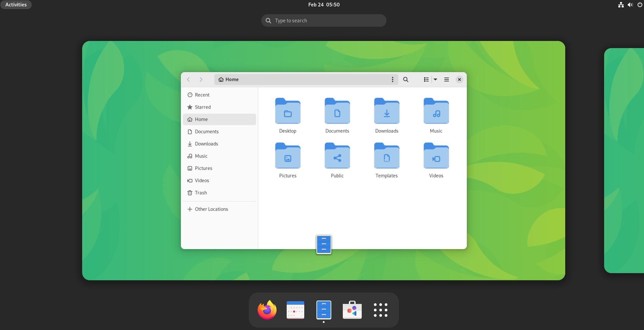Click the search magnifier icon in Files
Screen dimensions: 644x330
(x=406, y=80)
